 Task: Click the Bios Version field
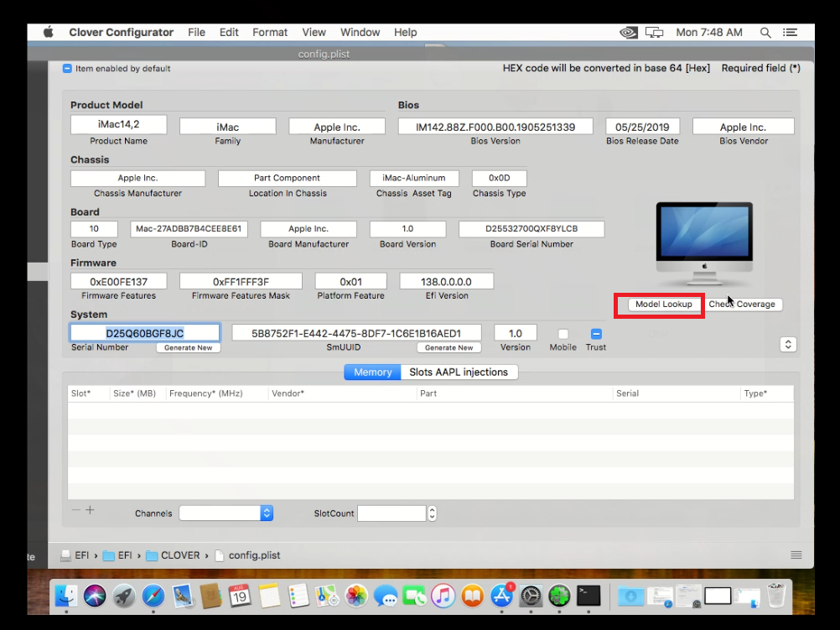495,127
